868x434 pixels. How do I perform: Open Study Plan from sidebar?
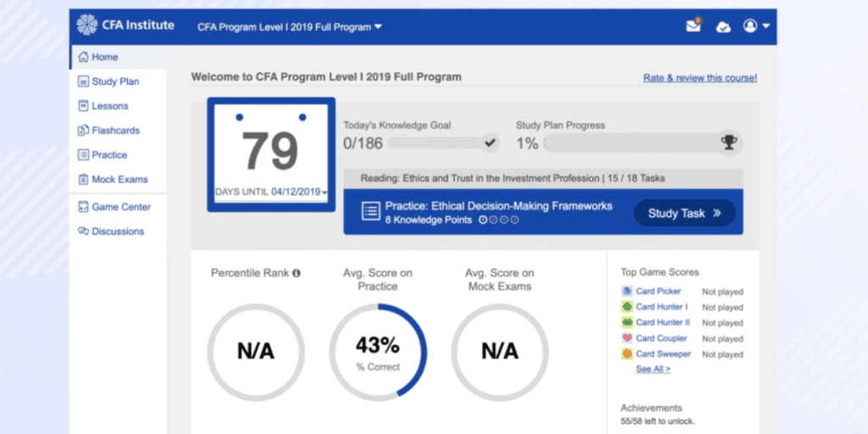pyautogui.click(x=117, y=81)
